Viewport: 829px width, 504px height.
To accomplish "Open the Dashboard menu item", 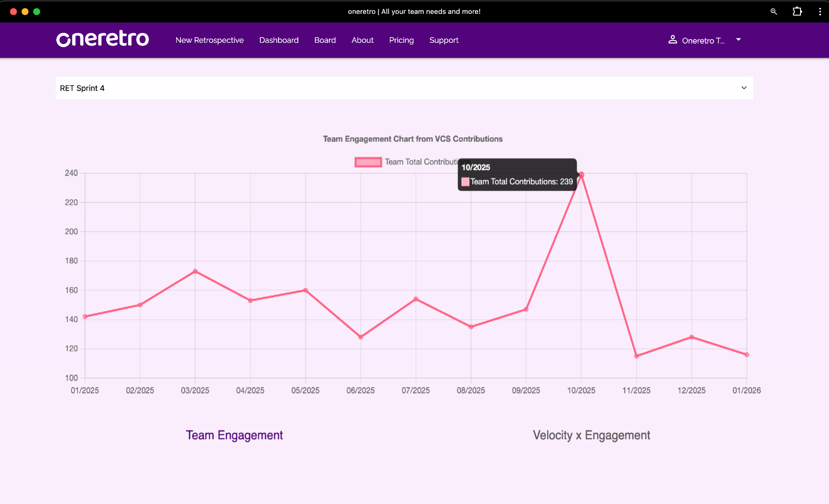I will coord(278,40).
